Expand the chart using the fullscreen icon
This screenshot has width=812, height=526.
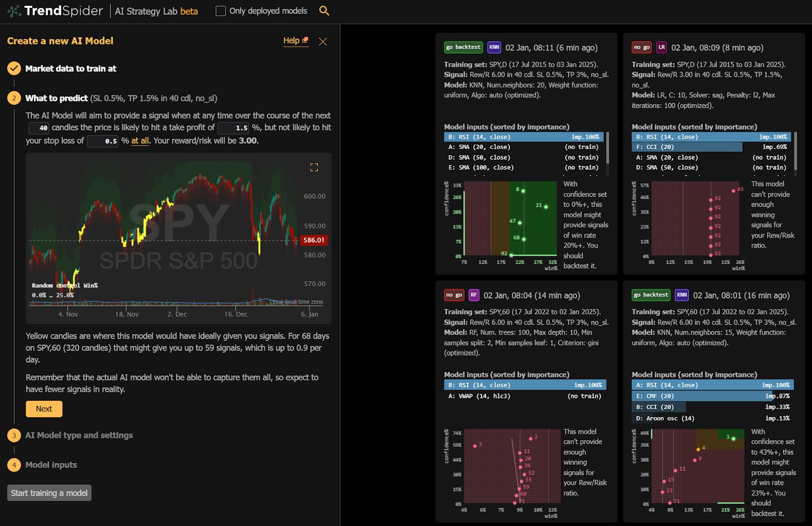(314, 167)
